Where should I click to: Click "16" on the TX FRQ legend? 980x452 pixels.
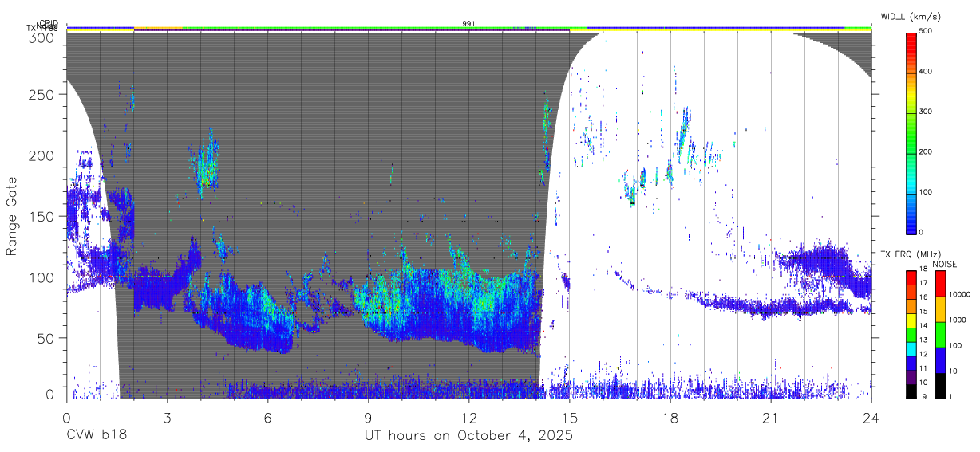coord(923,297)
